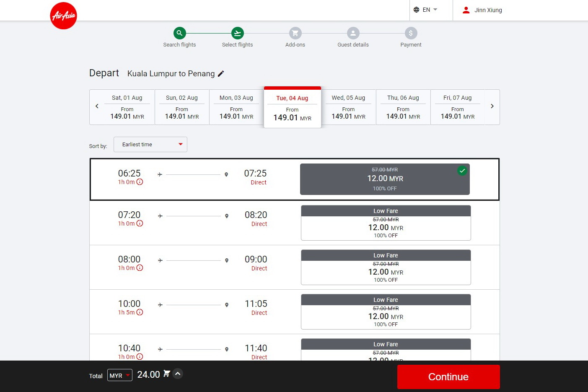The image size is (588, 392).
Task: Open the EN language selector
Action: point(425,10)
